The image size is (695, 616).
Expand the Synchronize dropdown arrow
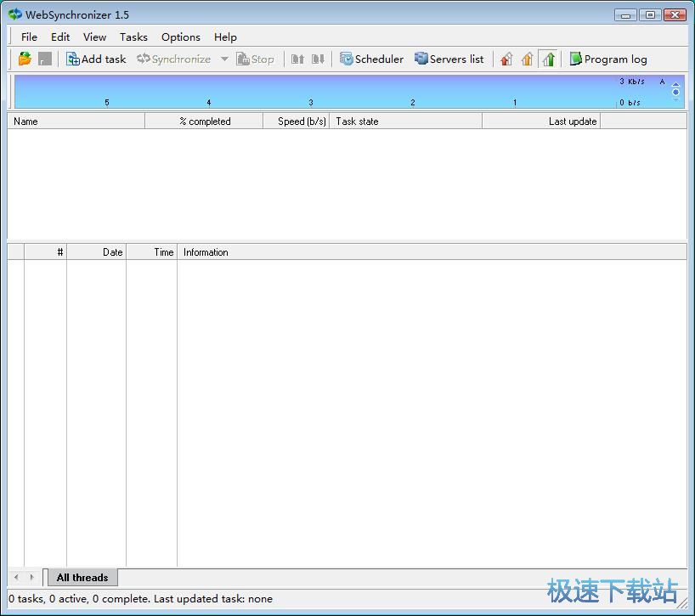(x=224, y=59)
